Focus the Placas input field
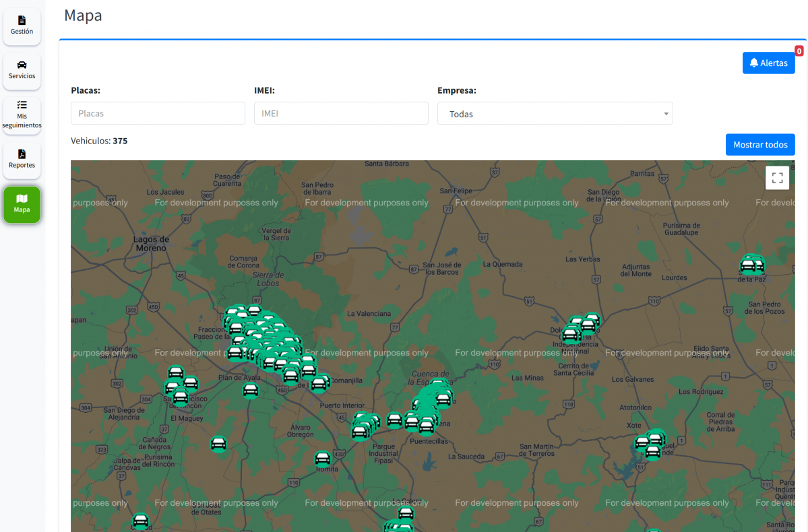Image resolution: width=808 pixels, height=532 pixels. 158,113
